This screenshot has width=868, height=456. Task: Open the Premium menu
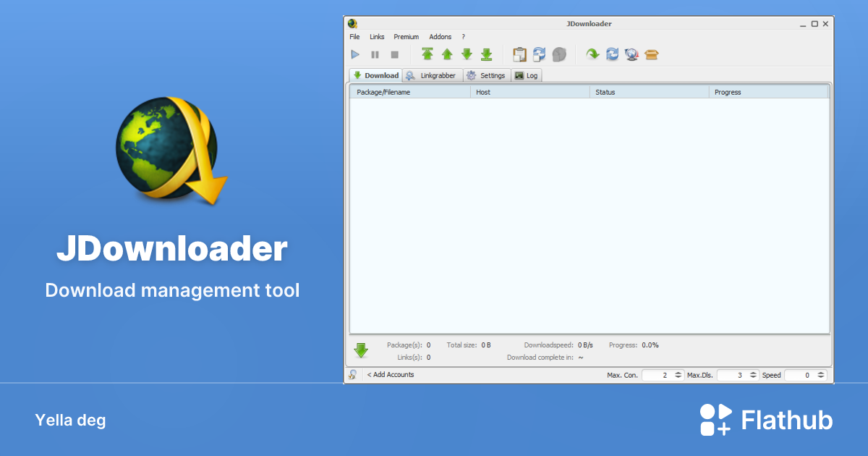(406, 36)
